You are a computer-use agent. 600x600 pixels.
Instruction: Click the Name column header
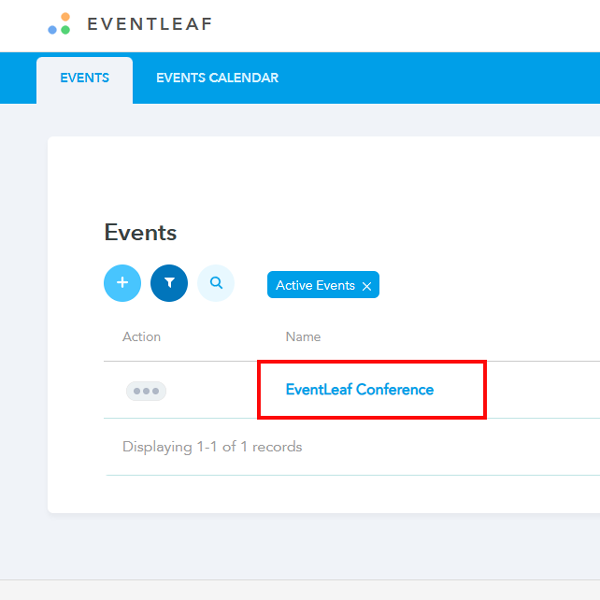[x=303, y=337]
